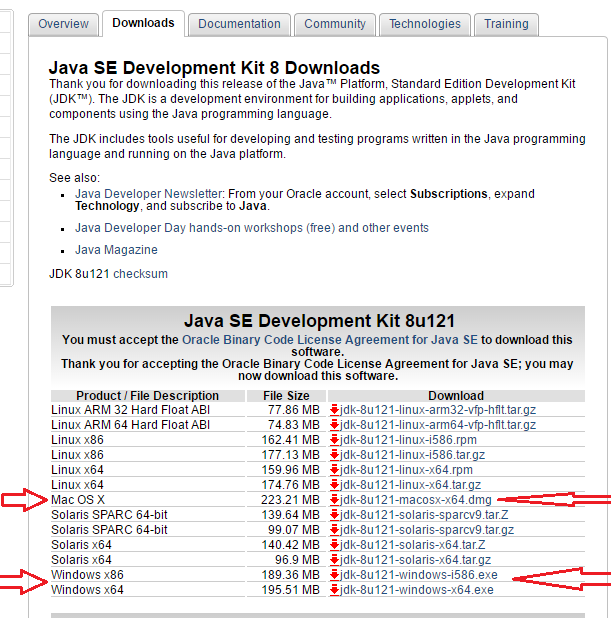Open Oracle Binary Code License Agreement link

(x=330, y=340)
